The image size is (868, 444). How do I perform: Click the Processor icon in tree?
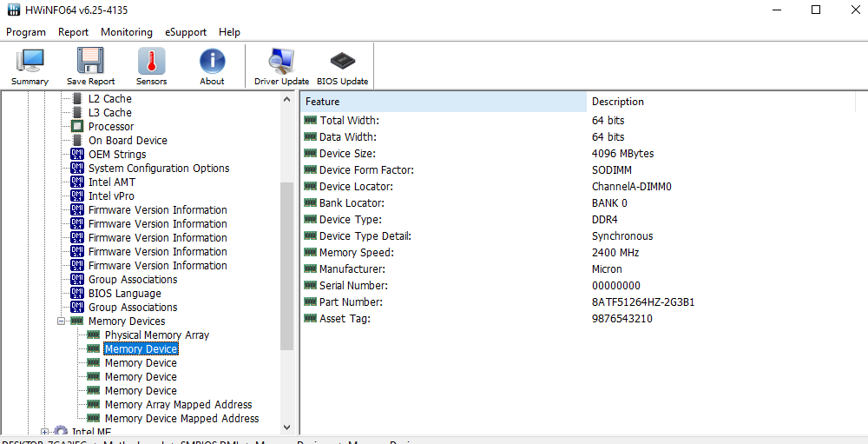(77, 126)
